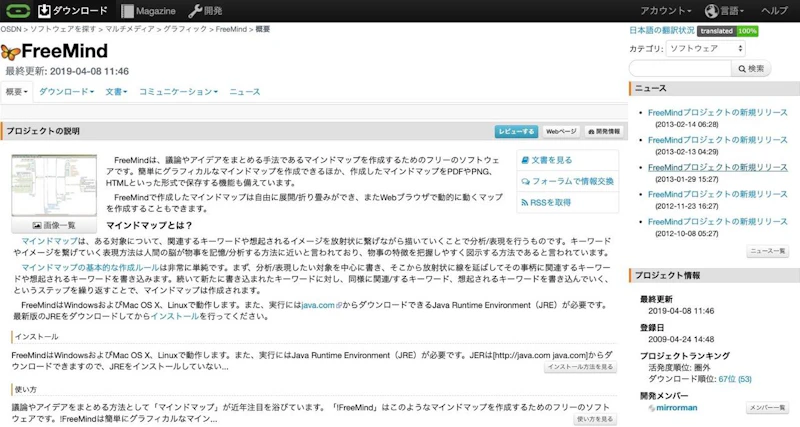This screenshot has width=800, height=427.
Task: Click マルチメディア breadcrumb
Action: pyautogui.click(x=130, y=29)
